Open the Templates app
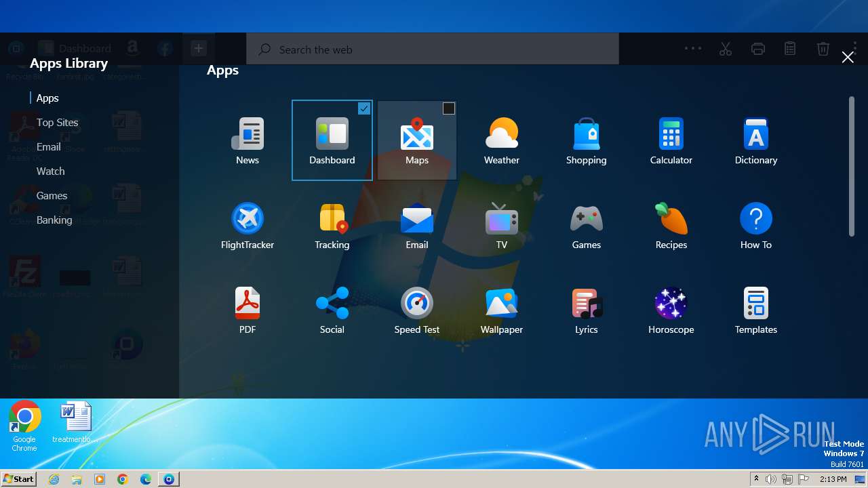The image size is (868, 488). [x=756, y=310]
